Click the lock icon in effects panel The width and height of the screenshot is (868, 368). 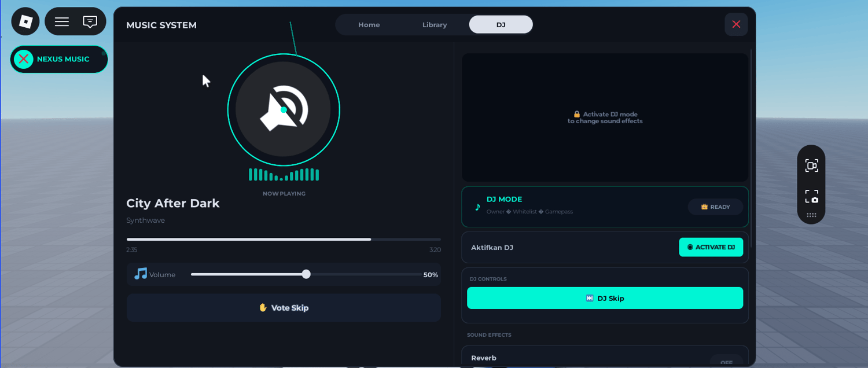tap(577, 115)
